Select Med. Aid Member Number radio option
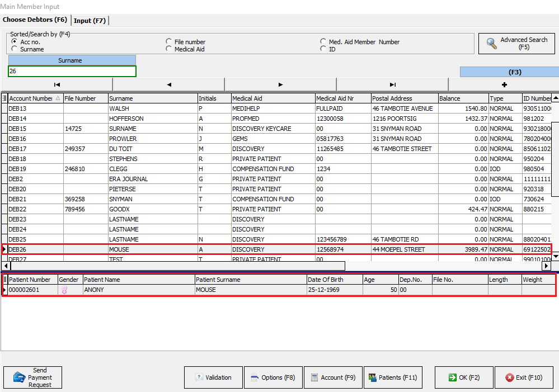This screenshot has width=559, height=392. 323,42
